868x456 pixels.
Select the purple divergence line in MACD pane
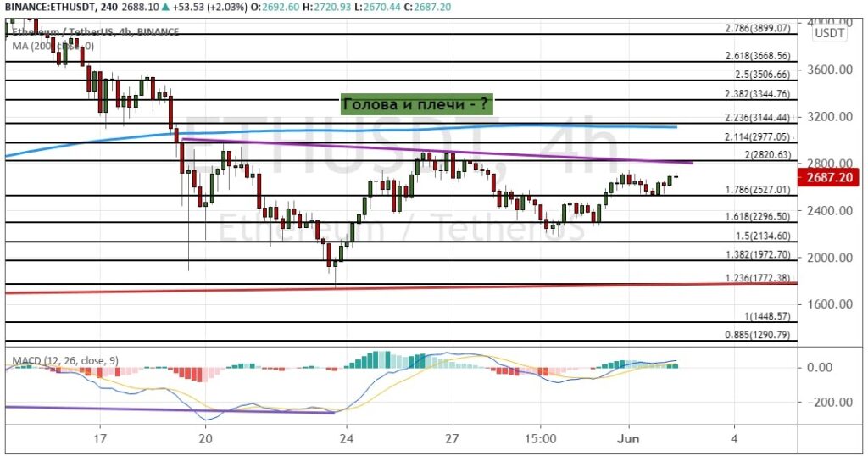pyautogui.click(x=170, y=409)
